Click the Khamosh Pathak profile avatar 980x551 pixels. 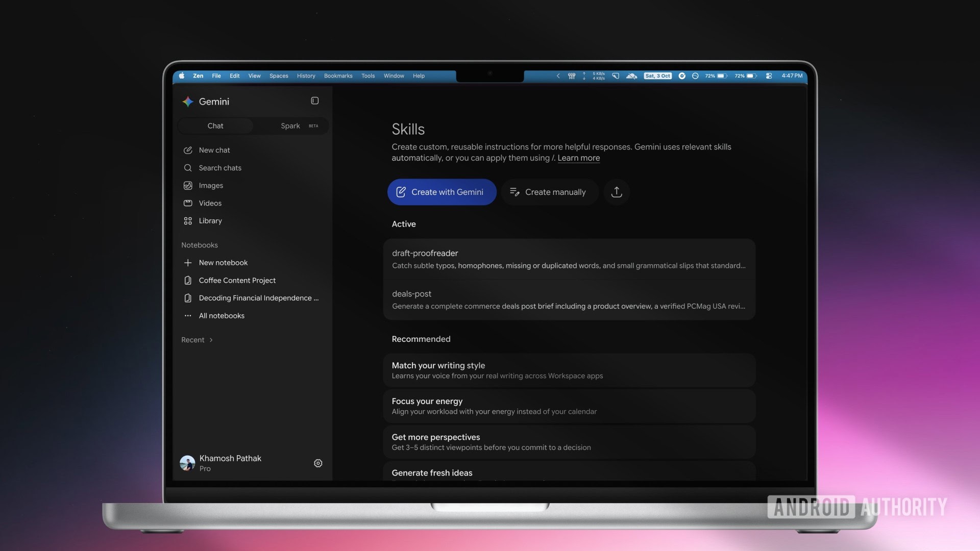187,463
